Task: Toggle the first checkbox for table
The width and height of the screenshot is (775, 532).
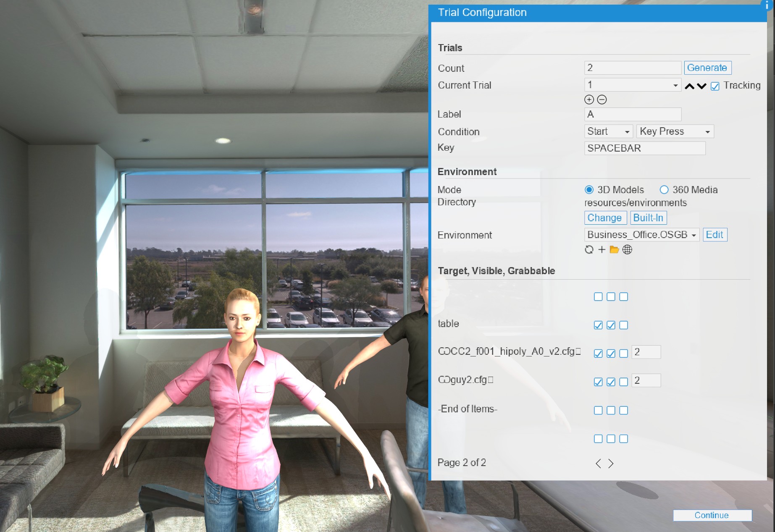Action: (598, 325)
